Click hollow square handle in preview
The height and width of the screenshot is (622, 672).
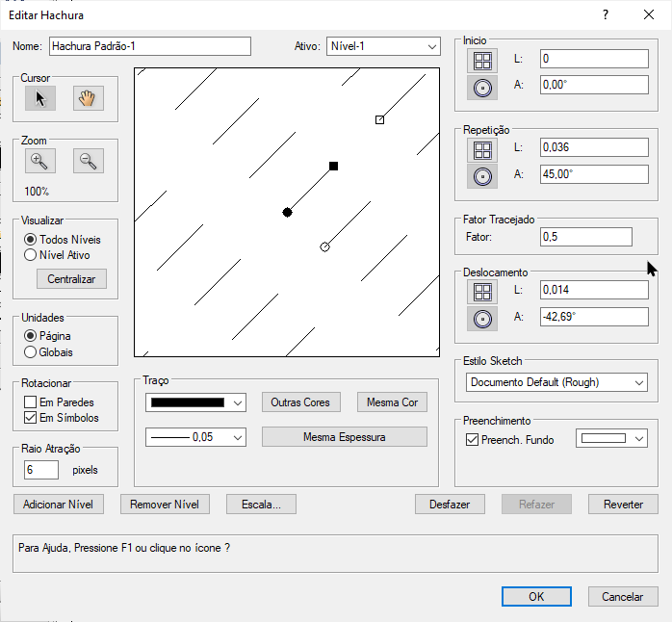click(x=379, y=119)
